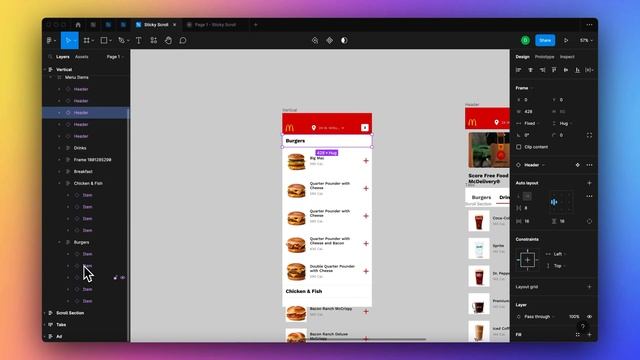This screenshot has width=640, height=360.
Task: Click the go to main component icon
Action: [x=578, y=165]
